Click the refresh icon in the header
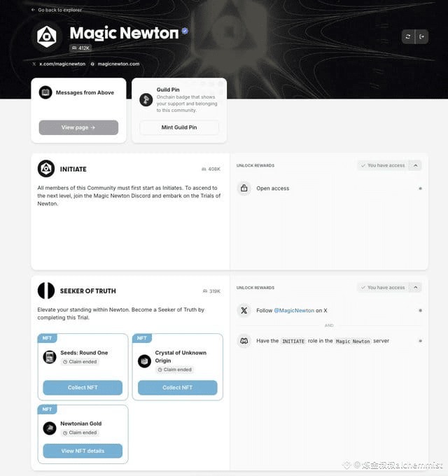448x476 pixels. [408, 36]
